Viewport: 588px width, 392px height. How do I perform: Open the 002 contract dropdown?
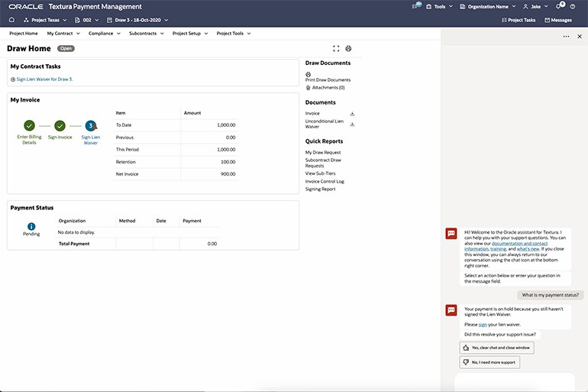(x=96, y=20)
